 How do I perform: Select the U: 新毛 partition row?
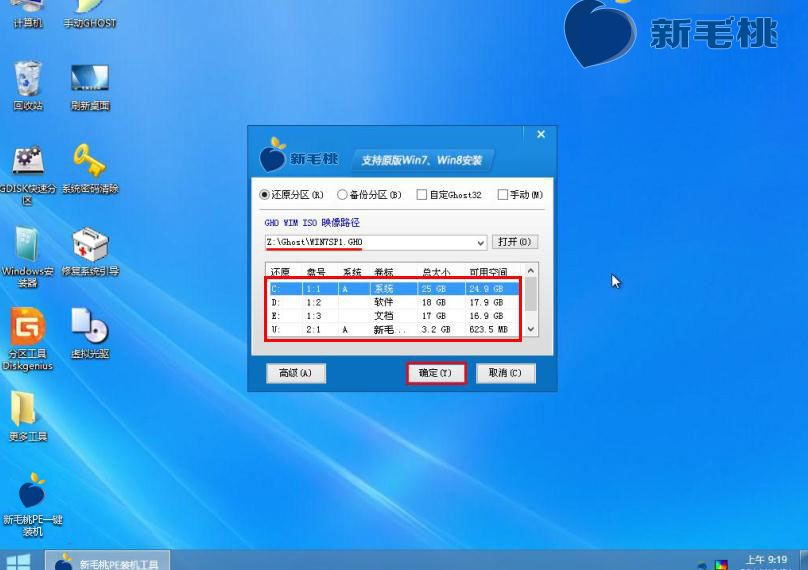[394, 329]
